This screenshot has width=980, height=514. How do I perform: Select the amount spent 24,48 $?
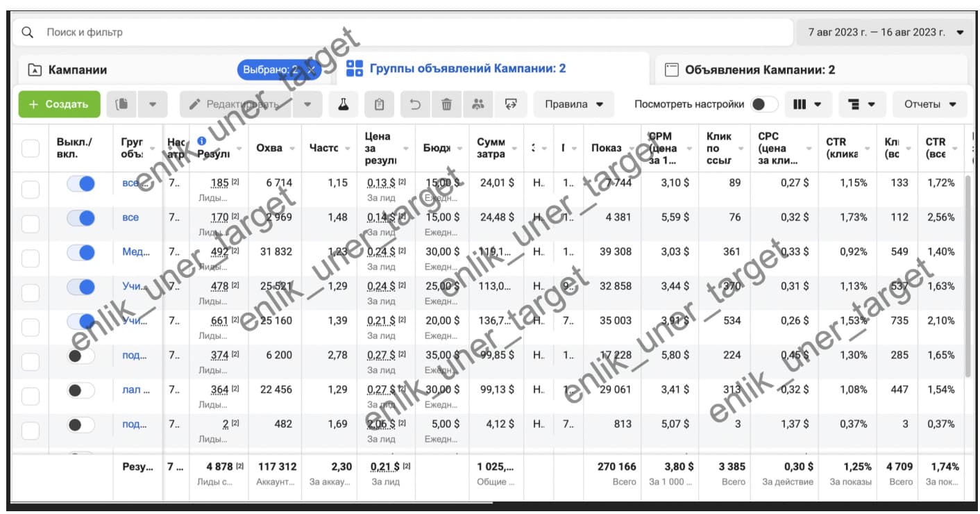coord(497,217)
